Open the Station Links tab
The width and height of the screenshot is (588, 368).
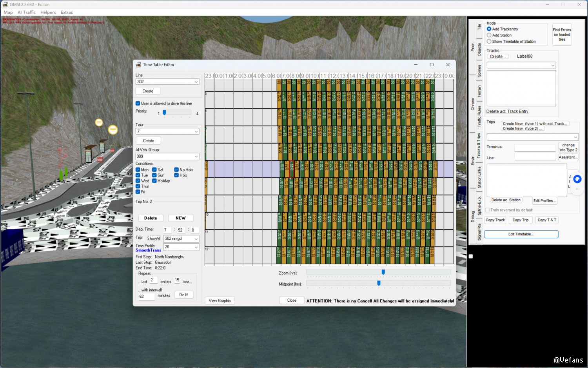(479, 177)
